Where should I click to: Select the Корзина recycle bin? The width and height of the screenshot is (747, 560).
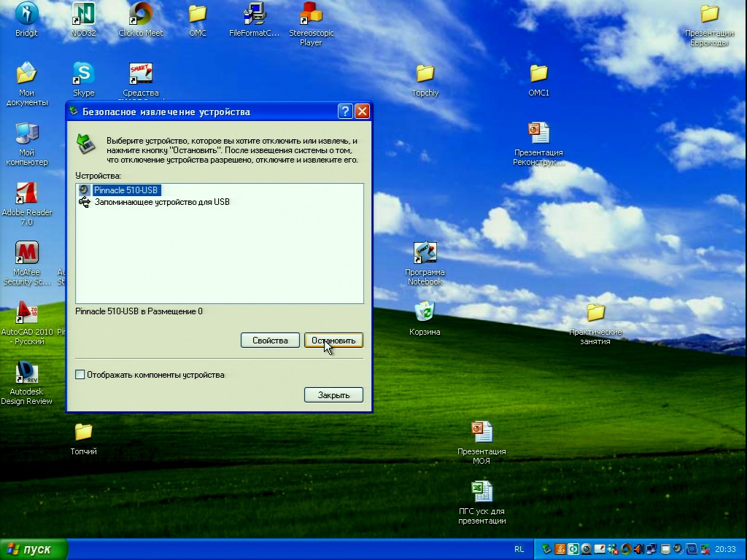click(425, 318)
